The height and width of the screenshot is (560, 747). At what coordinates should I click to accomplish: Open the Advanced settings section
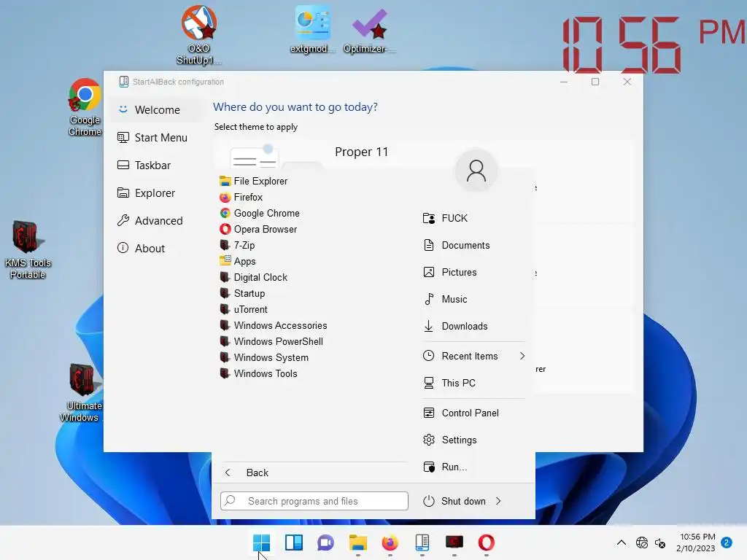click(158, 220)
